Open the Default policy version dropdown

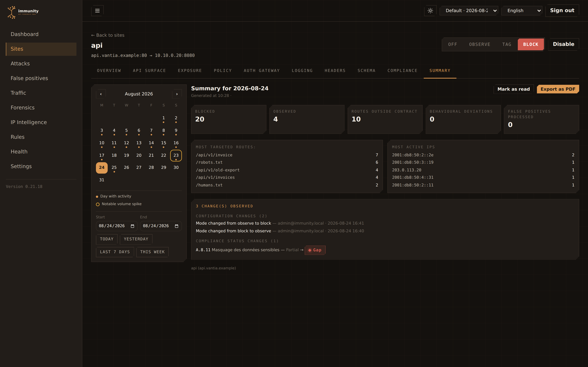click(x=469, y=11)
